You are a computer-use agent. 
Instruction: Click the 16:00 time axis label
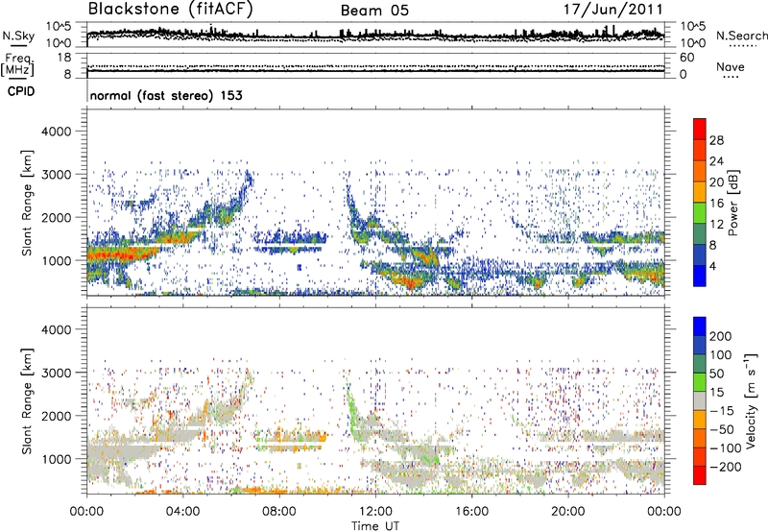472,512
